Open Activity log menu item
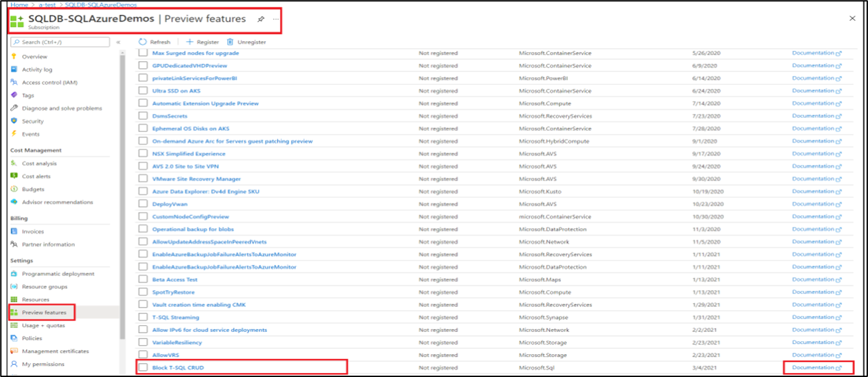This screenshot has height=377, width=868. click(37, 69)
